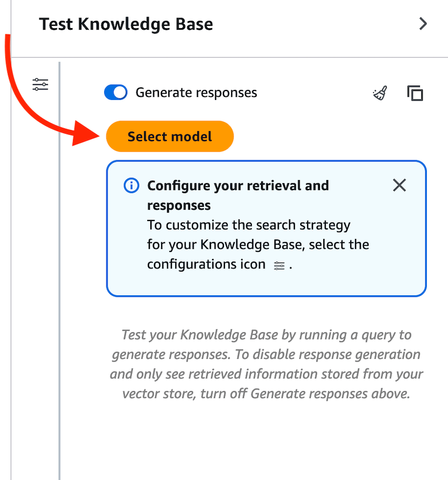Click the Test Knowledge Base title
Viewport: 448px width, 480px height.
[126, 24]
